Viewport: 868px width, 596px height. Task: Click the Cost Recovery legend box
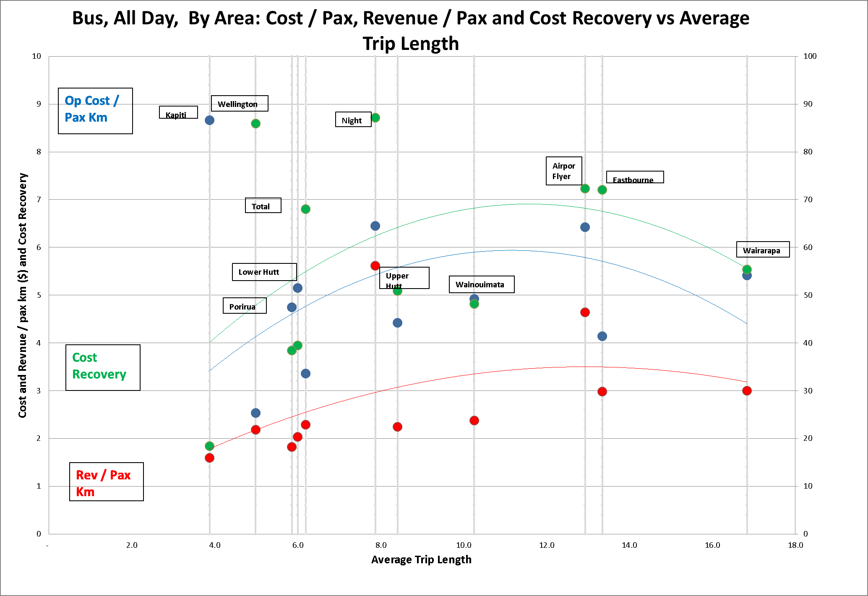pyautogui.click(x=103, y=367)
